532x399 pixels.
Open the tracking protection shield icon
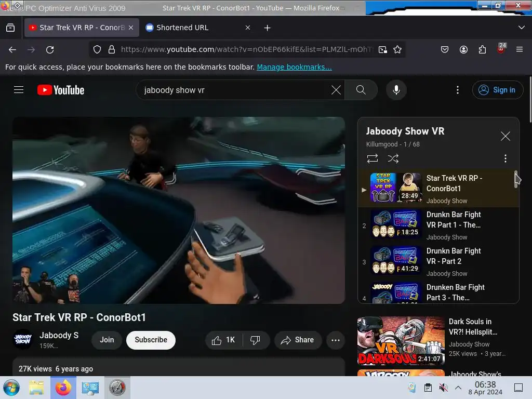tap(97, 49)
